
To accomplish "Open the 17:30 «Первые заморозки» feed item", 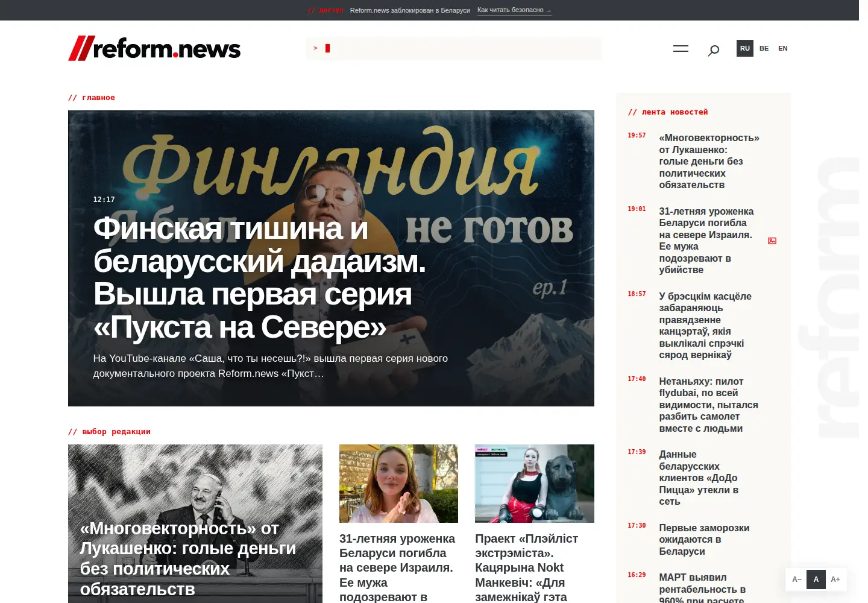I will click(x=704, y=540).
